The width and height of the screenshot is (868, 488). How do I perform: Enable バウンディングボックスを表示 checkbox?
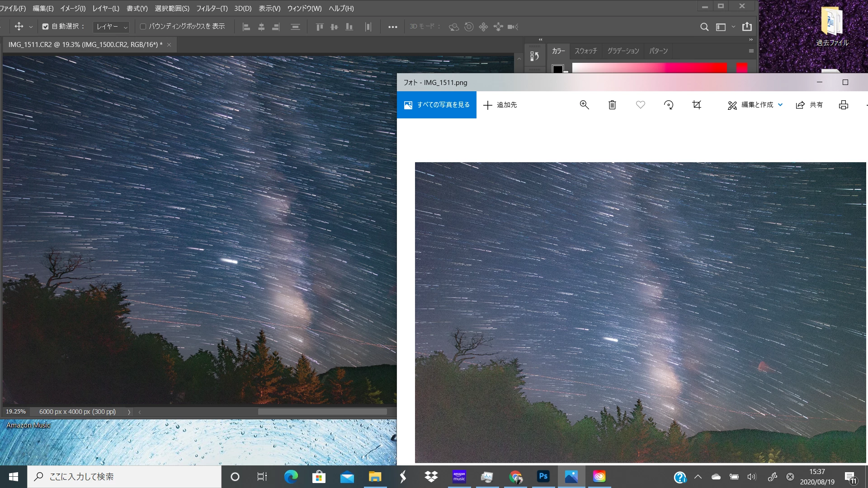(x=143, y=27)
